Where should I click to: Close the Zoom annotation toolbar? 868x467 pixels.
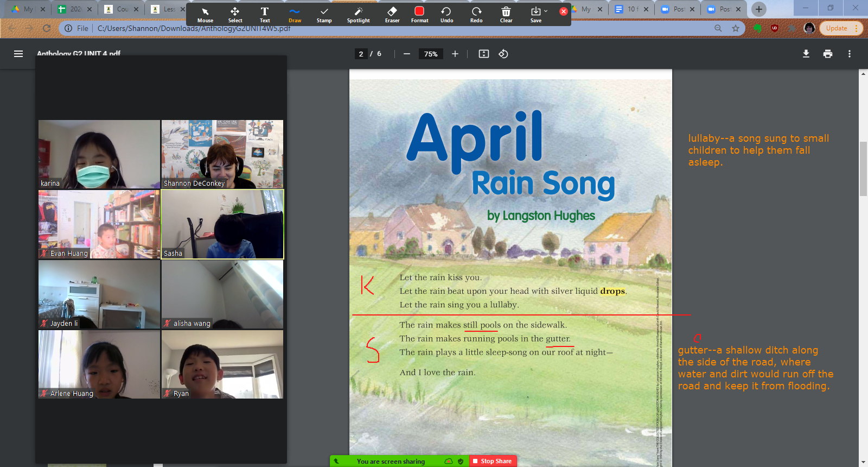click(x=564, y=11)
